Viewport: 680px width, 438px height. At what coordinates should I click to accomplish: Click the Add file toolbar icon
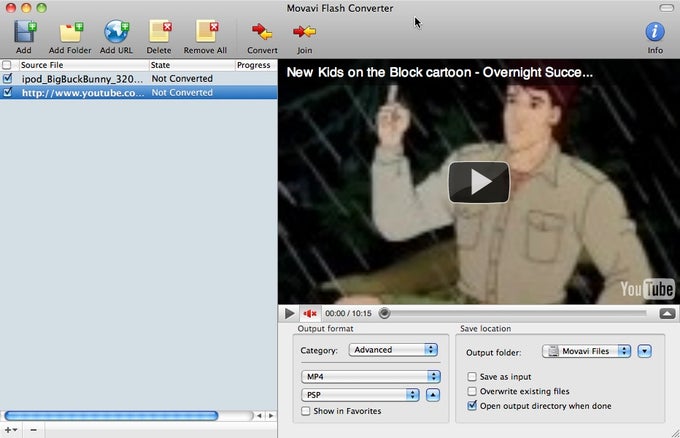[25, 32]
